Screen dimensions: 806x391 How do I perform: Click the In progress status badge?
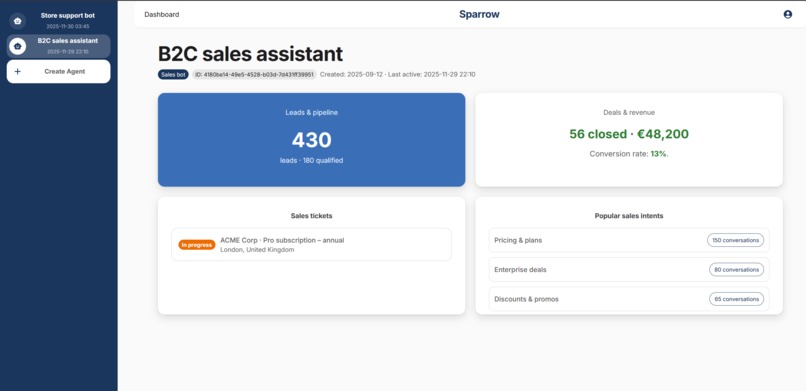tap(197, 245)
